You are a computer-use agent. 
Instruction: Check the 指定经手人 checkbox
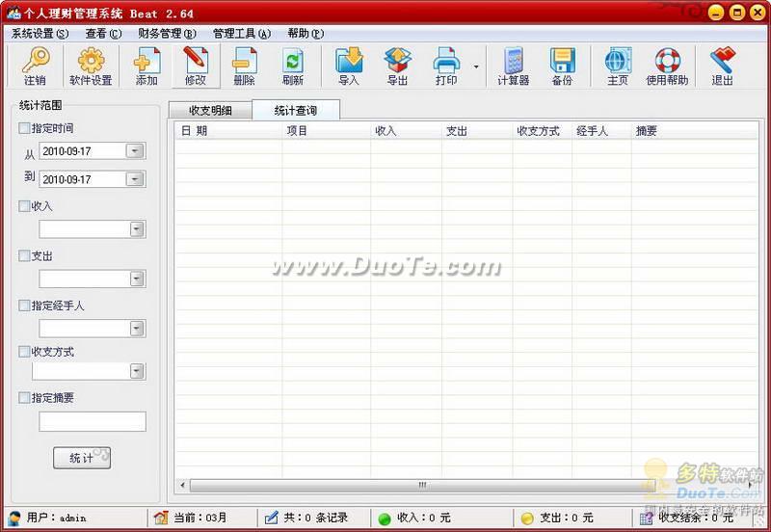tap(24, 306)
